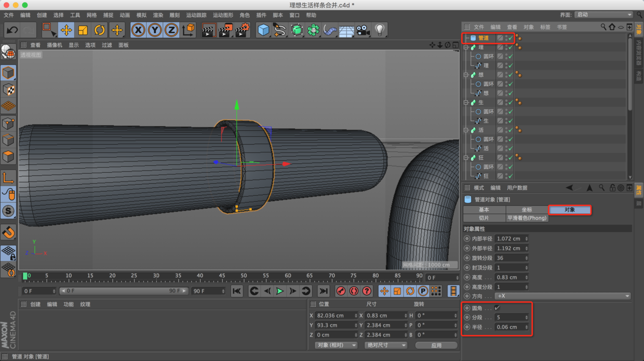Viewport: 644px width, 361px height.
Task: Select the 管道 object in the tree
Action: point(484,38)
